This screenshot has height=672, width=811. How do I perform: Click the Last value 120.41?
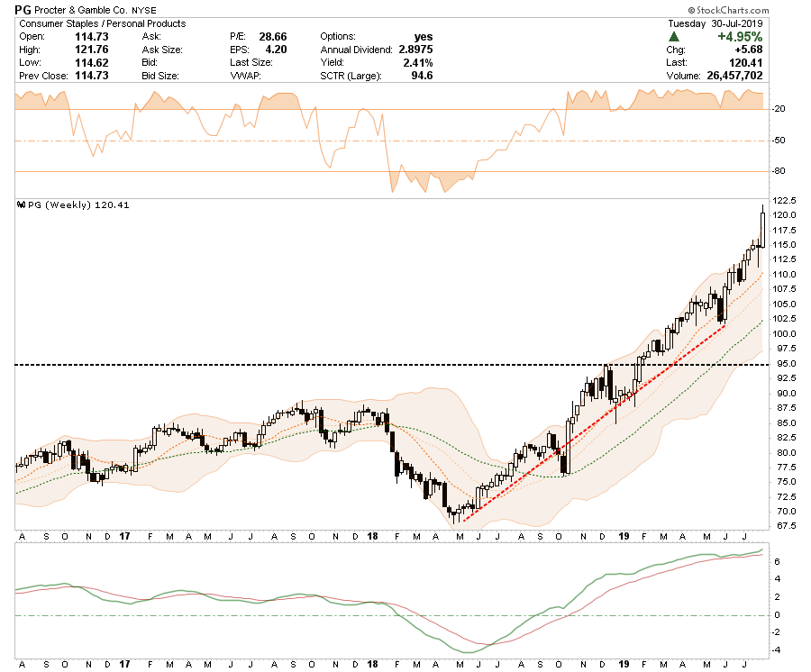(745, 62)
